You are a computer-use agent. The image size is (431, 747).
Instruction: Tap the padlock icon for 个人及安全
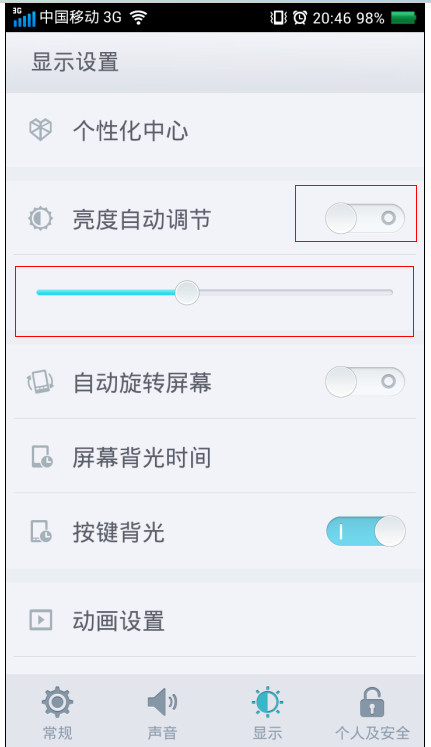[x=372, y=702]
